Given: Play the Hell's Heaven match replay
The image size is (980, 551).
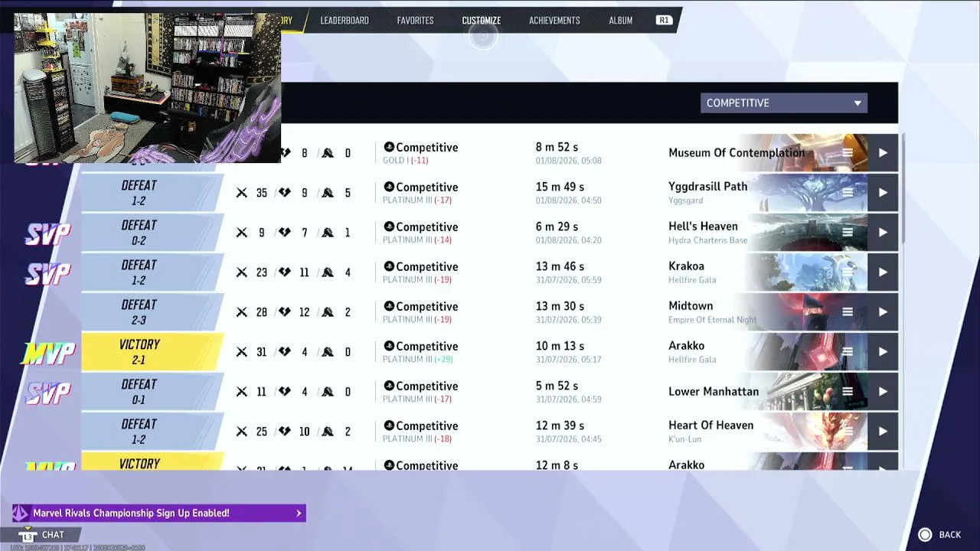Looking at the screenshot, I should (x=883, y=233).
